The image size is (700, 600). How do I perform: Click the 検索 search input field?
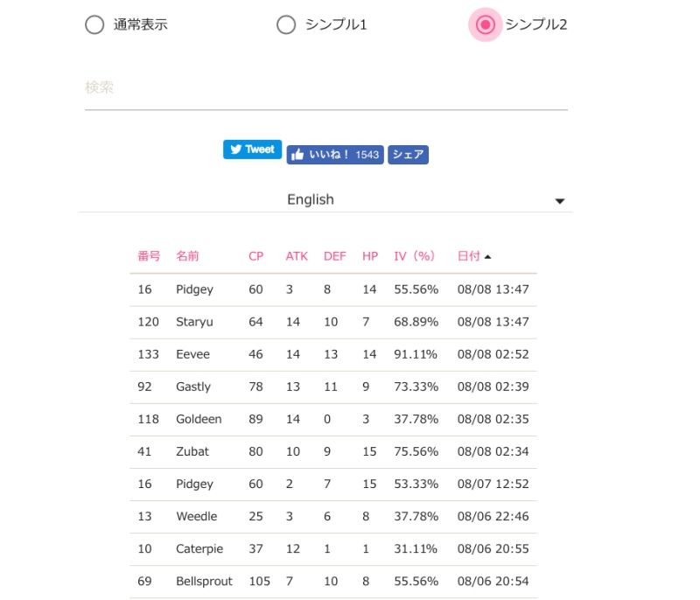tap(325, 88)
